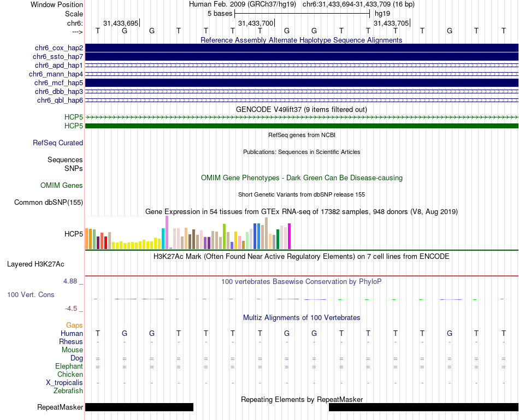Click the Common dbSNP(155) label
The image size is (519, 420).
tap(49, 202)
